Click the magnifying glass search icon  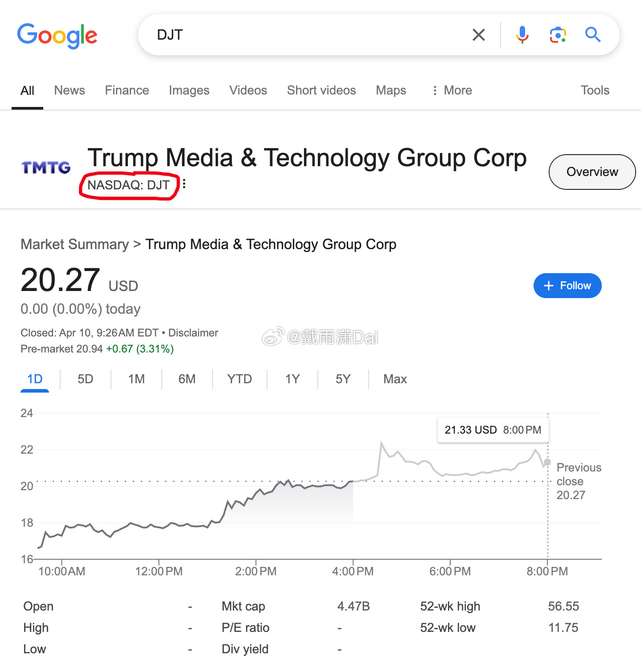(593, 35)
